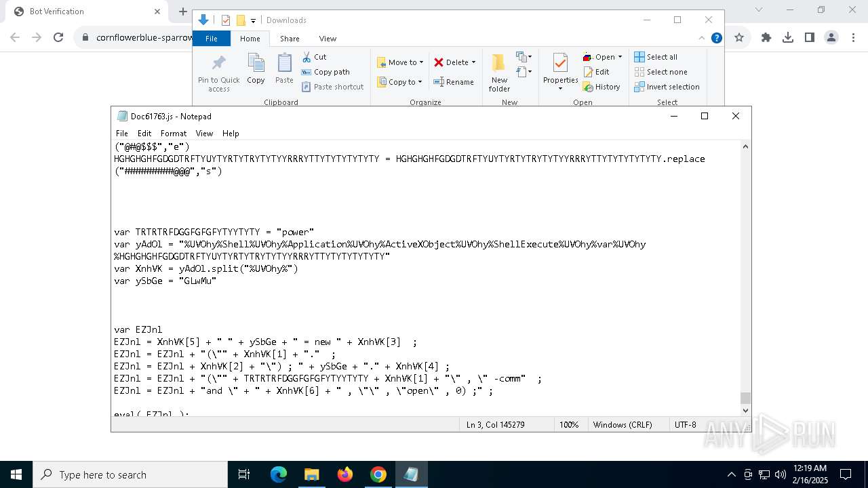Click Quick Access new folder icon
This screenshot has width=868, height=488.
coord(240,20)
